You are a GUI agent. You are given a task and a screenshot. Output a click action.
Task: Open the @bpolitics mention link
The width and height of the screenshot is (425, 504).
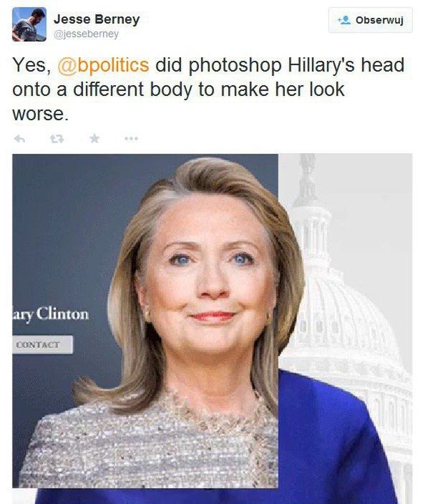(103, 65)
